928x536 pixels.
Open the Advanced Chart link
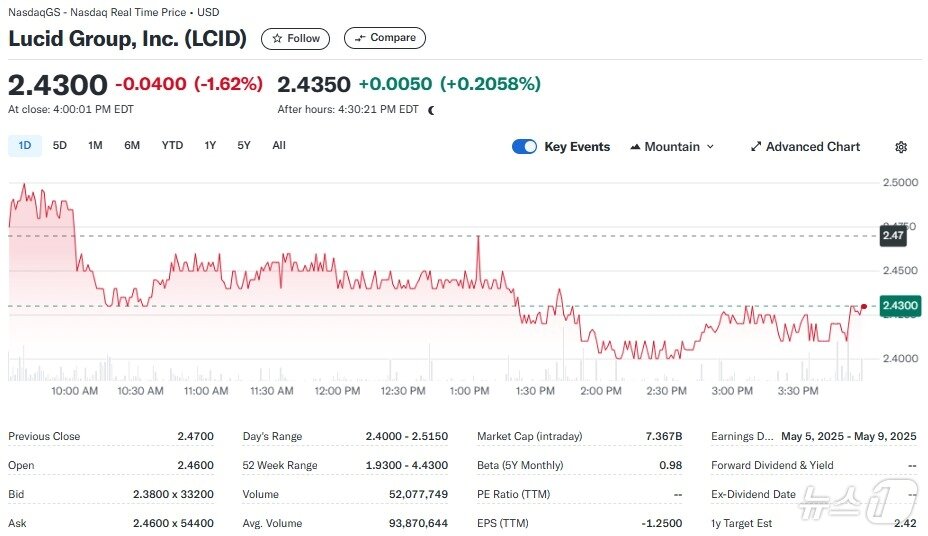(805, 147)
